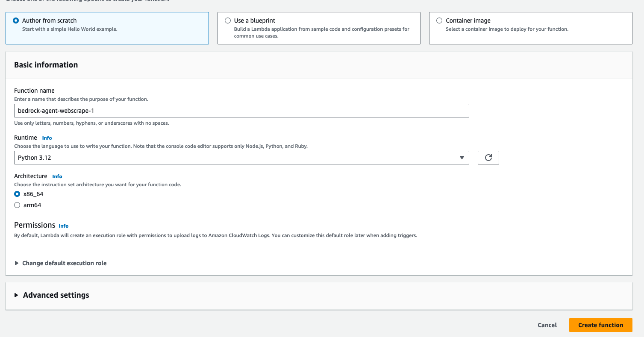The width and height of the screenshot is (644, 337).
Task: Click the 'Choose the instruction set architecture' hint
Action: pos(97,185)
